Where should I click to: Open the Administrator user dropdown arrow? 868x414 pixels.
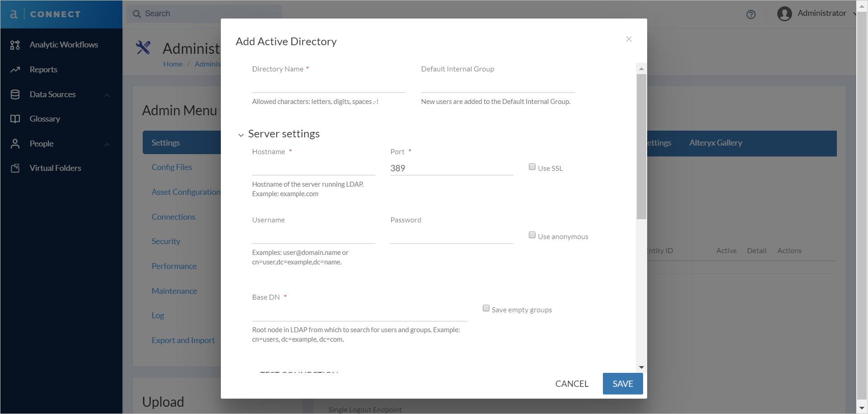[854, 14]
